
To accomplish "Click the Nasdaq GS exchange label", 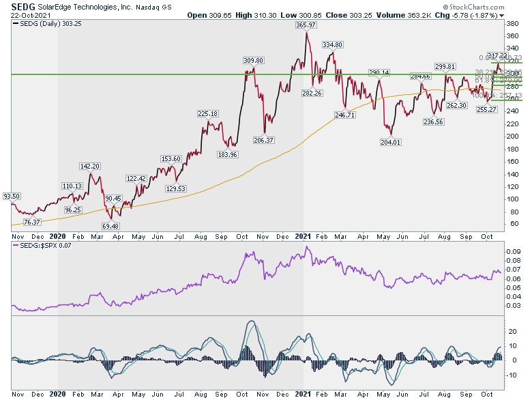I will pos(153,7).
